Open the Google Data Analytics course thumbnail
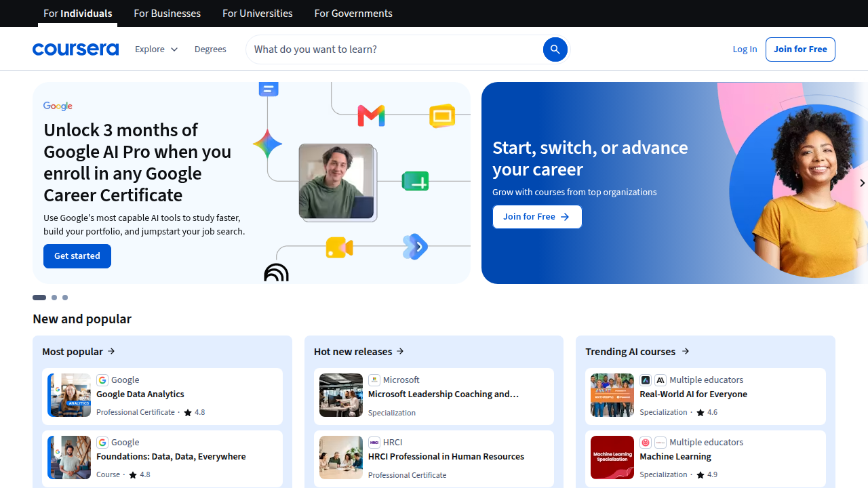The height and width of the screenshot is (488, 868). (69, 395)
